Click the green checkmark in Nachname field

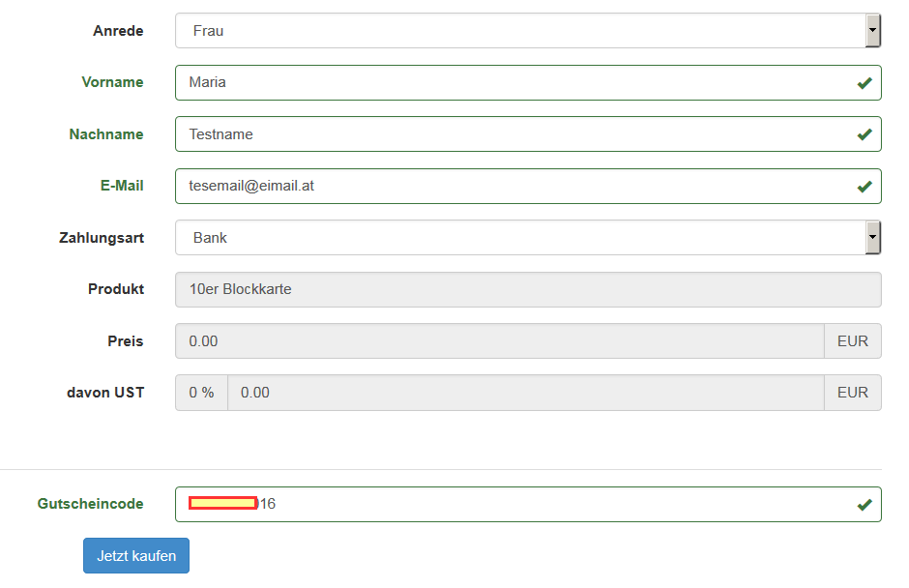[865, 134]
